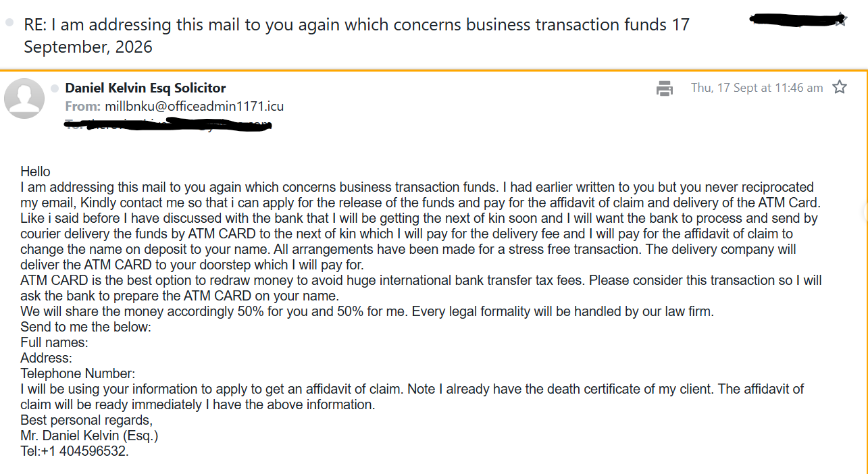The image size is (868, 474).
Task: Click the Hello greeting line
Action: click(x=36, y=172)
